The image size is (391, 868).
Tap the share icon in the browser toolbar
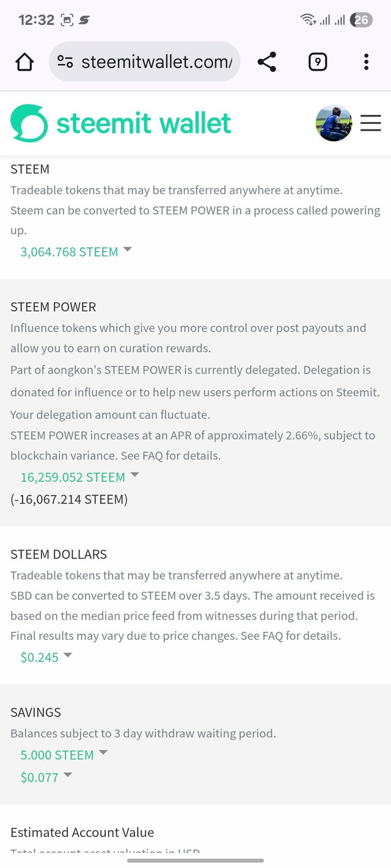(x=266, y=62)
